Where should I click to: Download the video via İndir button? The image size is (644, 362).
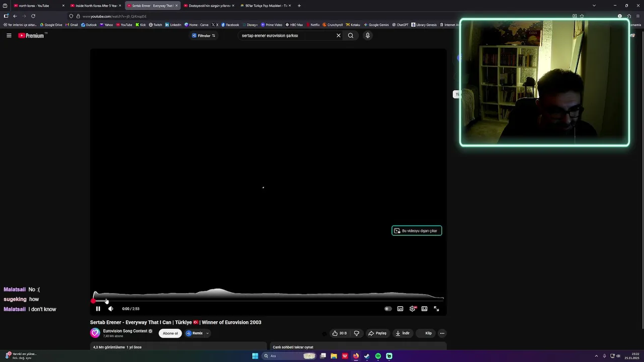(403, 333)
